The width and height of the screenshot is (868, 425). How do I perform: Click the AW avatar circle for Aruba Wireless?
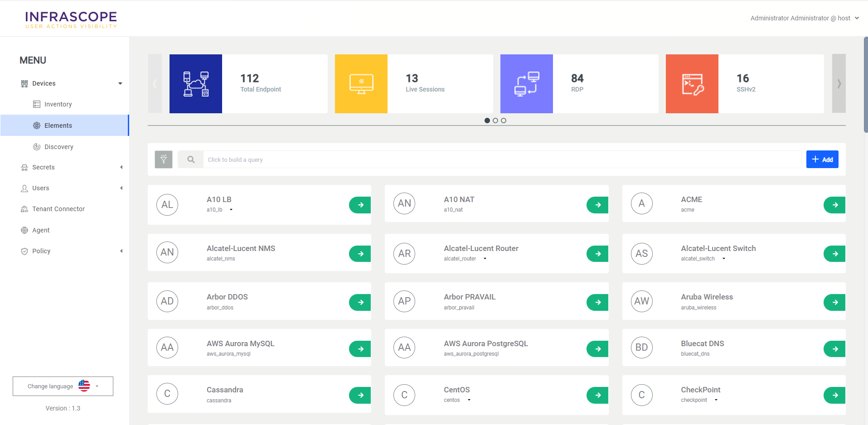click(x=642, y=301)
